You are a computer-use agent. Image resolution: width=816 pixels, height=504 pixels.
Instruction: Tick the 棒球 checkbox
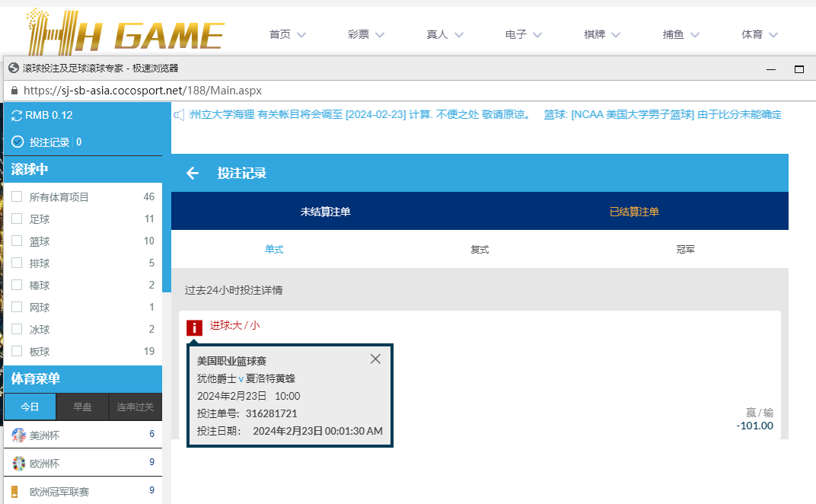[x=17, y=285]
